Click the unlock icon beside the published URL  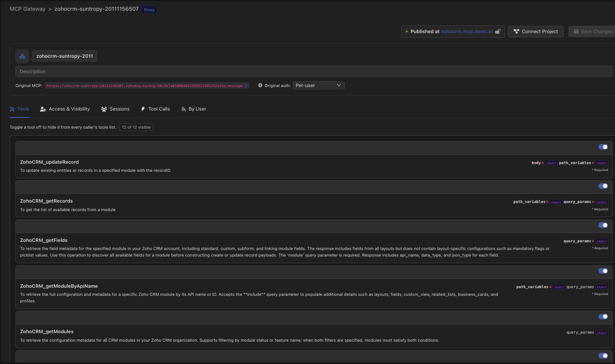point(498,32)
